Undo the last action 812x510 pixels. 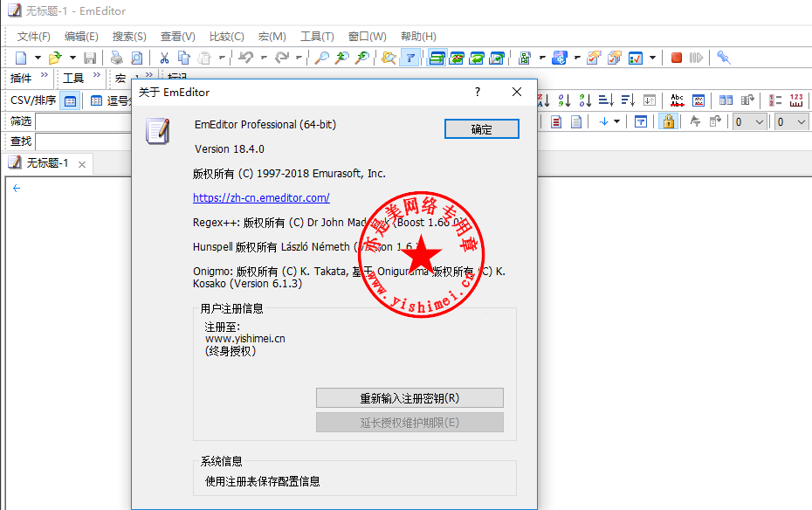246,58
